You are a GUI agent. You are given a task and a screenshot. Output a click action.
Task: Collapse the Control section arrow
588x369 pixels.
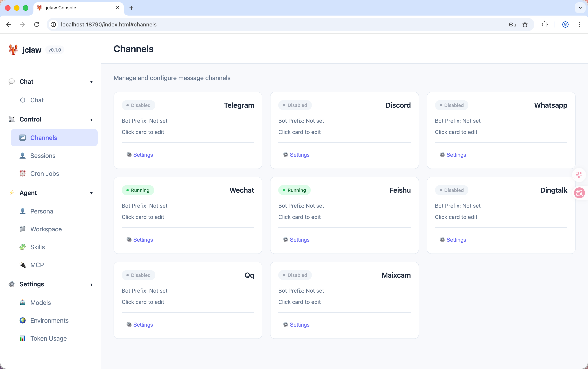[91, 120]
